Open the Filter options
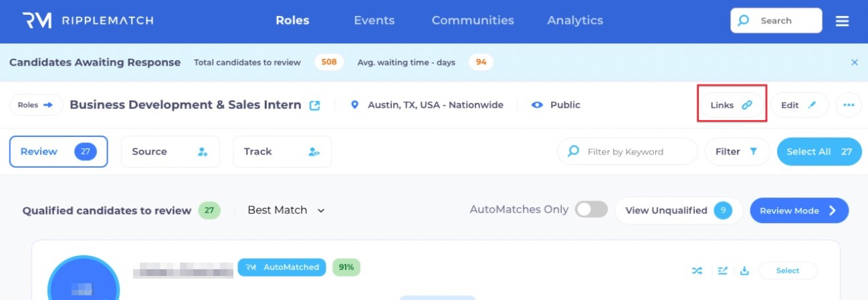This screenshot has height=300, width=868. click(736, 152)
